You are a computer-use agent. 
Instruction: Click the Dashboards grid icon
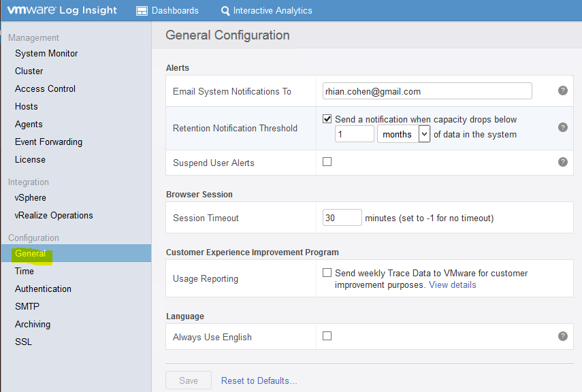142,11
